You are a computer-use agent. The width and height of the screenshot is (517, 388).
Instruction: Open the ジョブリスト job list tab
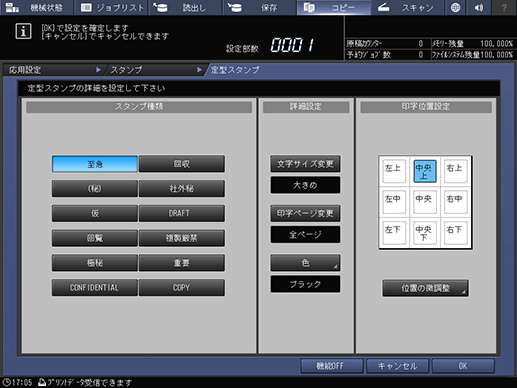click(111, 7)
